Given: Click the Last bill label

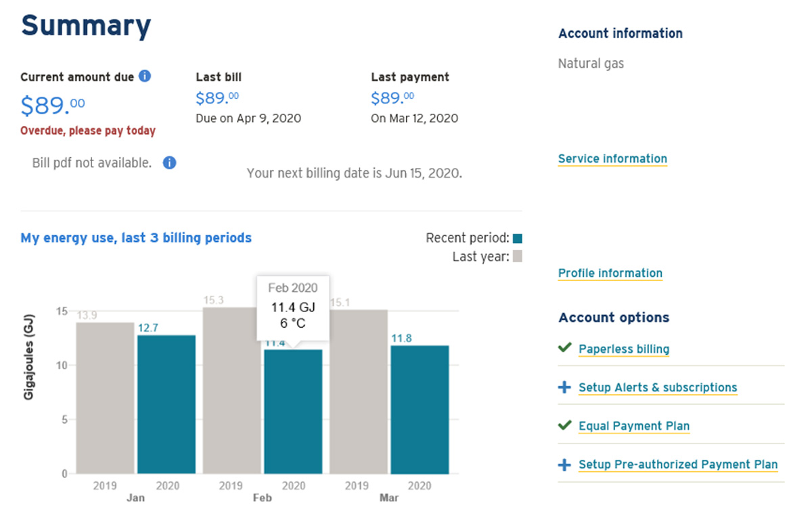Looking at the screenshot, I should (x=219, y=77).
